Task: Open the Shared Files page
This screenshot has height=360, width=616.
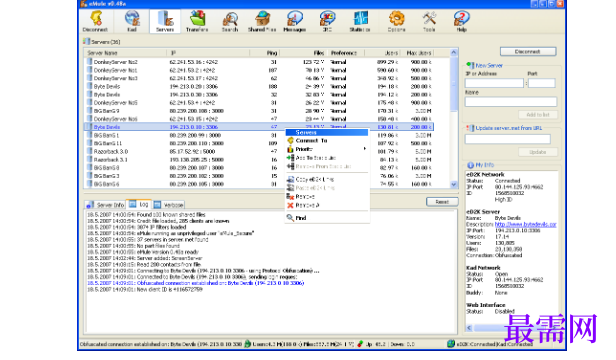Action: pyautogui.click(x=262, y=21)
